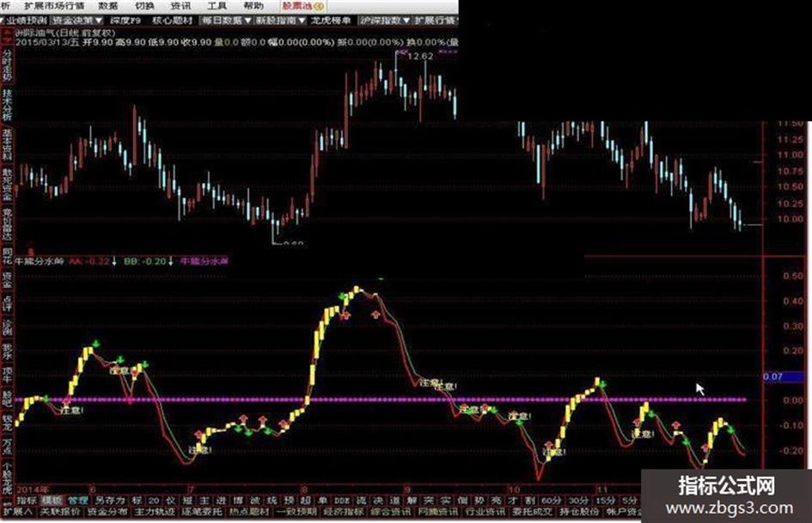Expand the 沪深指数 dropdown
Viewport: 812px width, 523px height.
(x=385, y=21)
